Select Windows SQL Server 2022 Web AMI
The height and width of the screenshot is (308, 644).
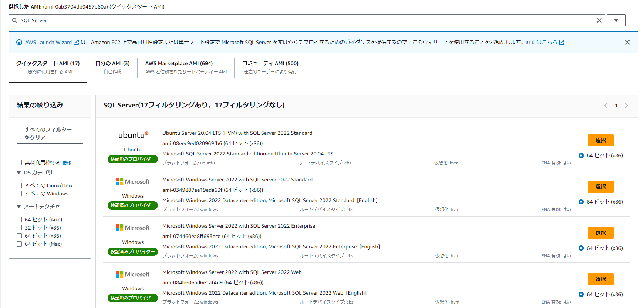pos(600,279)
